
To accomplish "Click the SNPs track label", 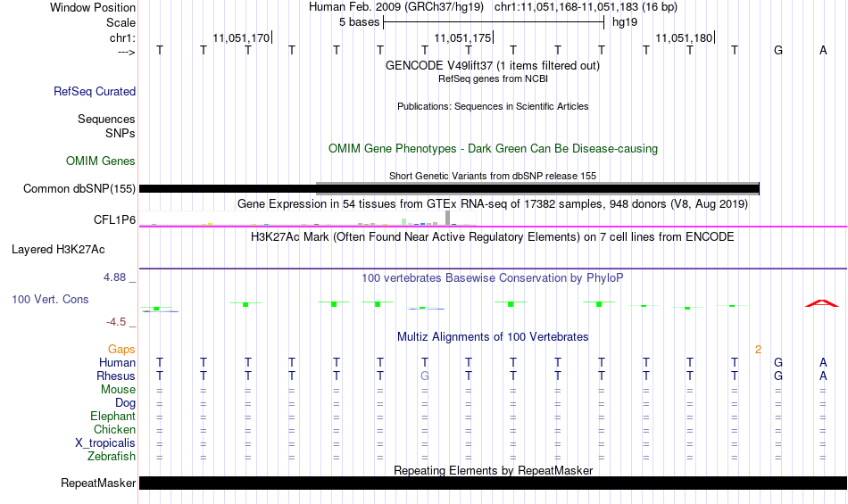I will [x=121, y=133].
